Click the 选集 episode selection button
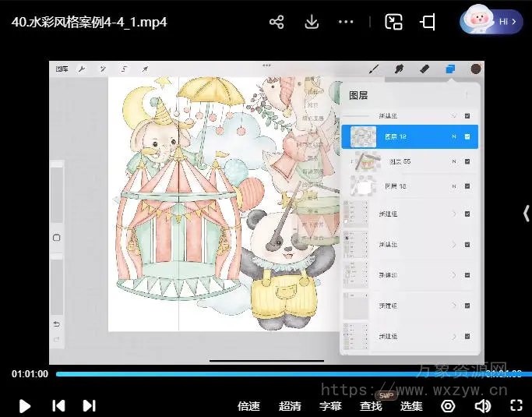Screen dimensions: 532x417 click(411, 406)
